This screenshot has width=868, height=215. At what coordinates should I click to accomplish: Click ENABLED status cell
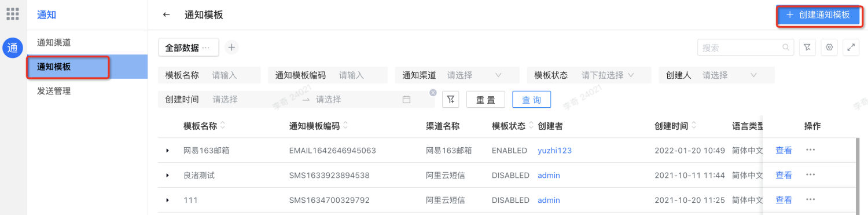coord(509,151)
